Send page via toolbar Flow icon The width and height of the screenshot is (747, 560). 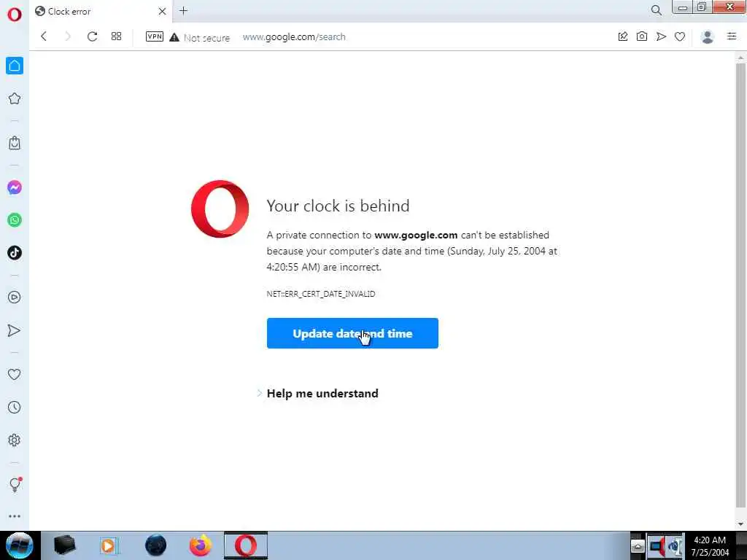[x=661, y=36]
